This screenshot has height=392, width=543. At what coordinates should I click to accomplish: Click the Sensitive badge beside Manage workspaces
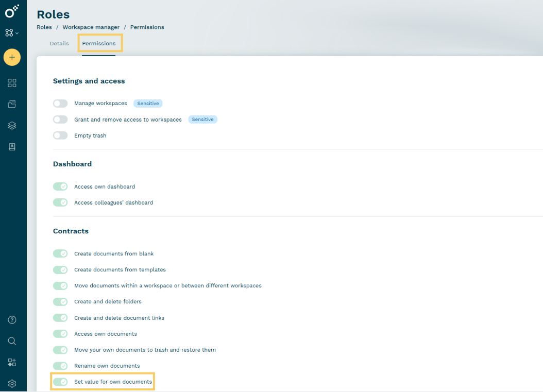[148, 103]
